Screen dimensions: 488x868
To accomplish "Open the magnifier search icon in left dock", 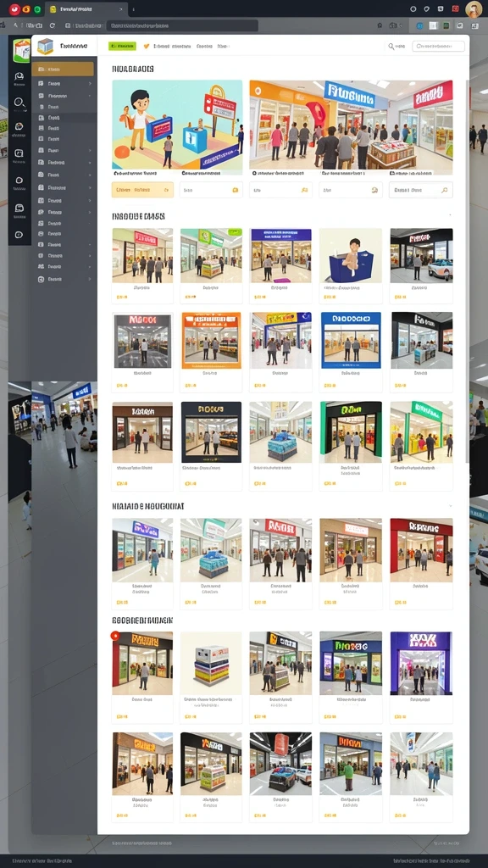I will click(x=19, y=103).
